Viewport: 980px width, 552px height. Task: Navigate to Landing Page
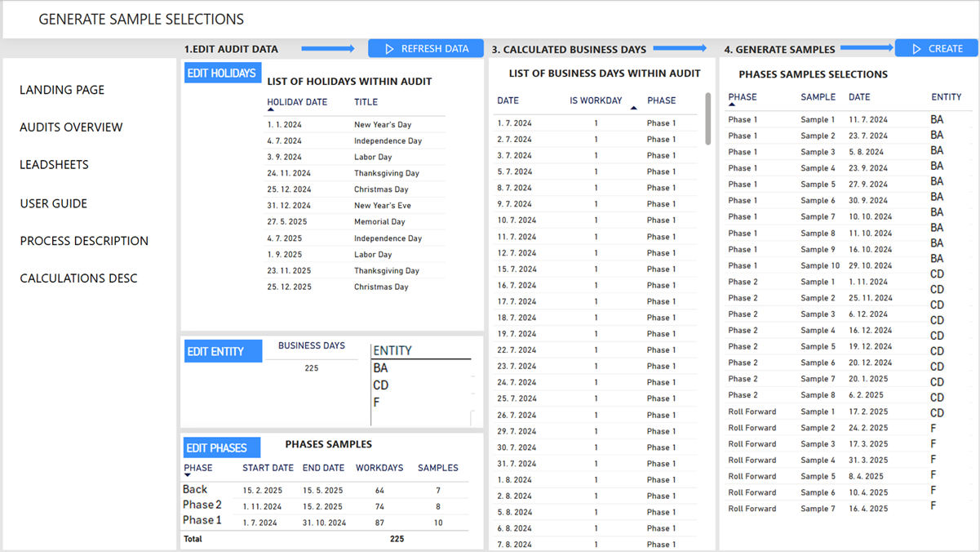click(x=62, y=90)
